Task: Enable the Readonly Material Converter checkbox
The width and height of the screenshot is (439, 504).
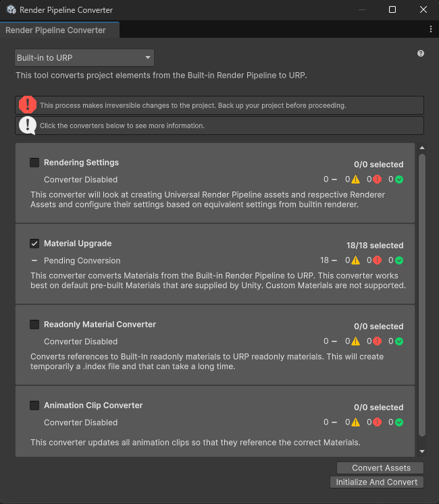Action: 34,325
